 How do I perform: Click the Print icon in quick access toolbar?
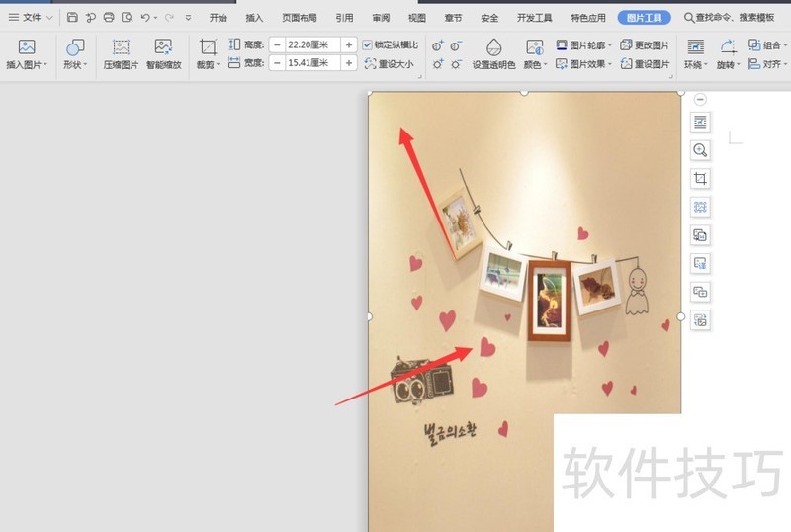109,17
